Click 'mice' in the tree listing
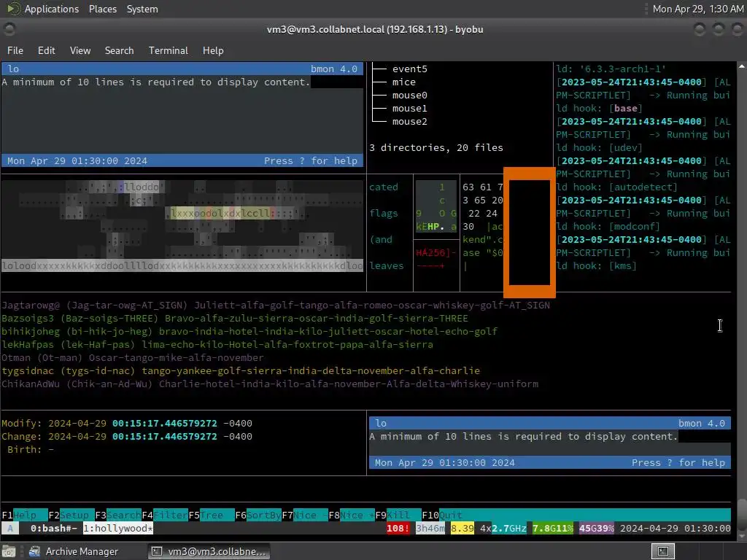 pyautogui.click(x=404, y=82)
